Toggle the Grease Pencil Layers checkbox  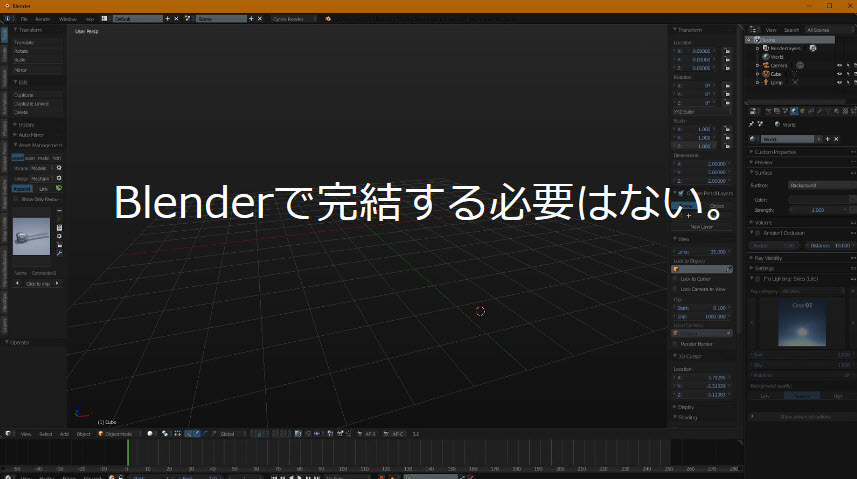(680, 193)
